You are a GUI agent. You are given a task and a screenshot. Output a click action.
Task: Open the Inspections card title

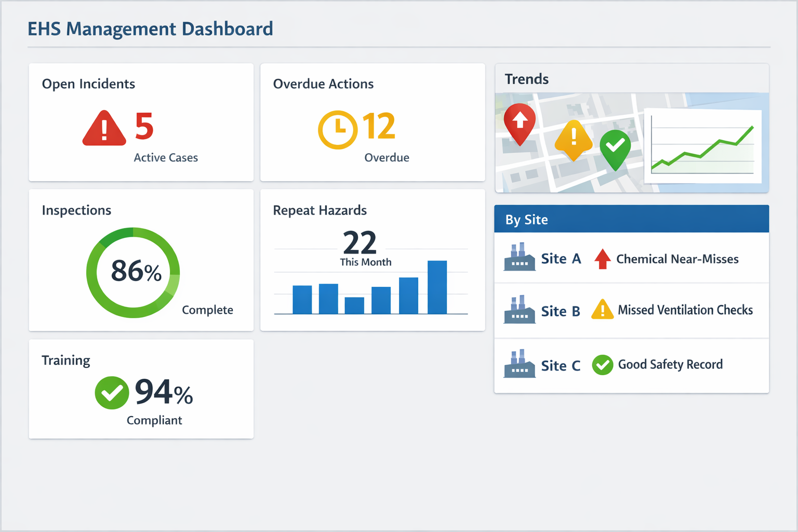tap(76, 210)
